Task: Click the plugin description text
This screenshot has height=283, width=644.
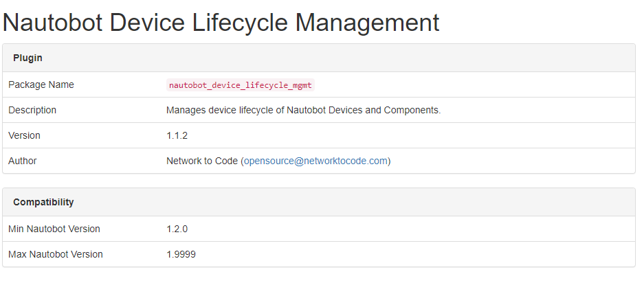Action: point(303,110)
